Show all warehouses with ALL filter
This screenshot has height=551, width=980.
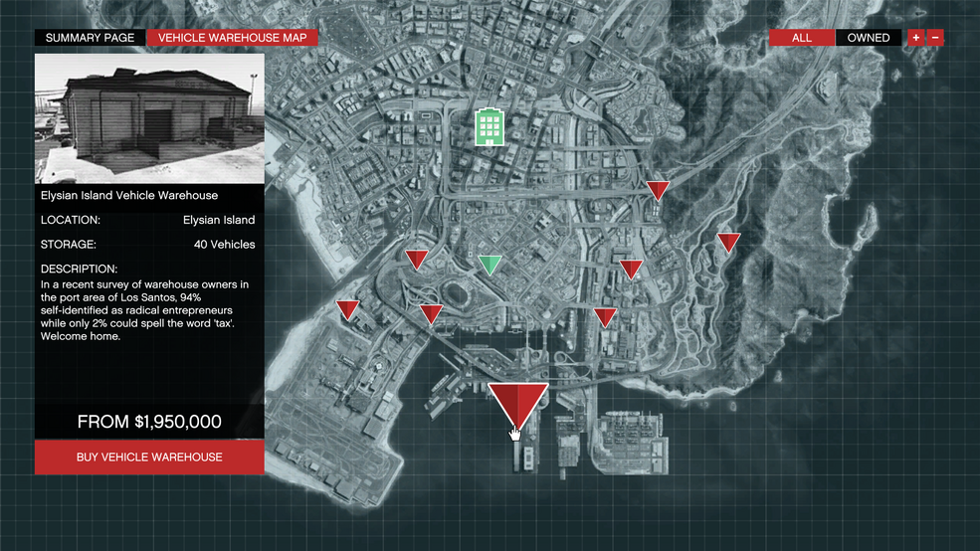(x=802, y=38)
